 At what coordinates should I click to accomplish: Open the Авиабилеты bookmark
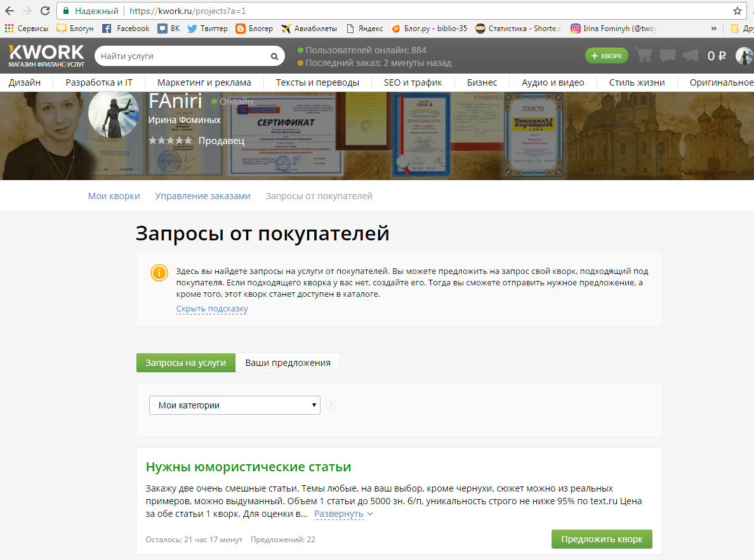pyautogui.click(x=308, y=29)
